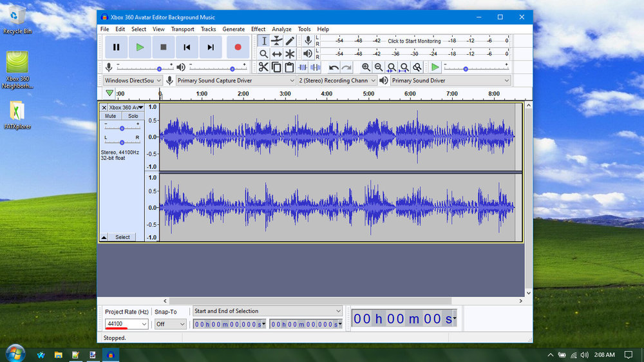Image resolution: width=644 pixels, height=362 pixels.
Task: Open the Start and End of Selection dropdown
Action: point(267,311)
